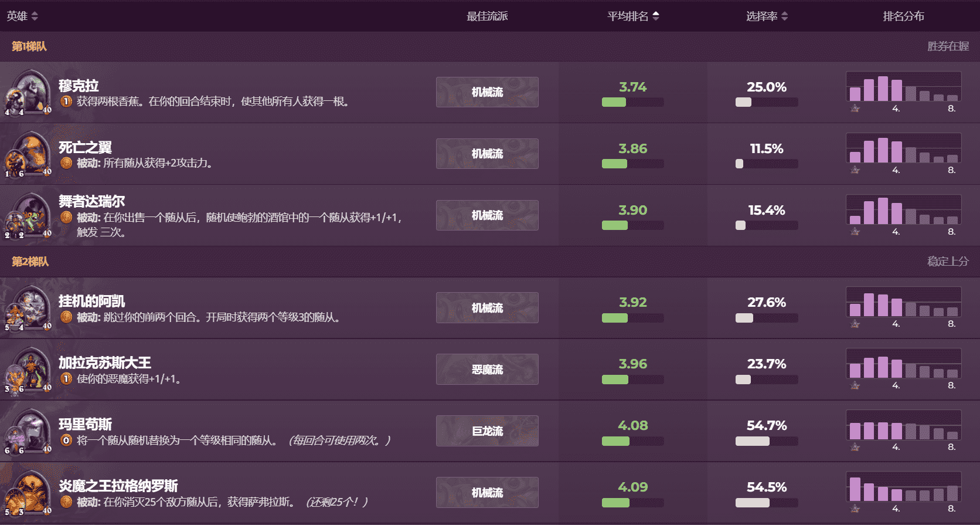The height and width of the screenshot is (525, 980).
Task: Open 玛里苟斯 hero portrait
Action: point(28,431)
